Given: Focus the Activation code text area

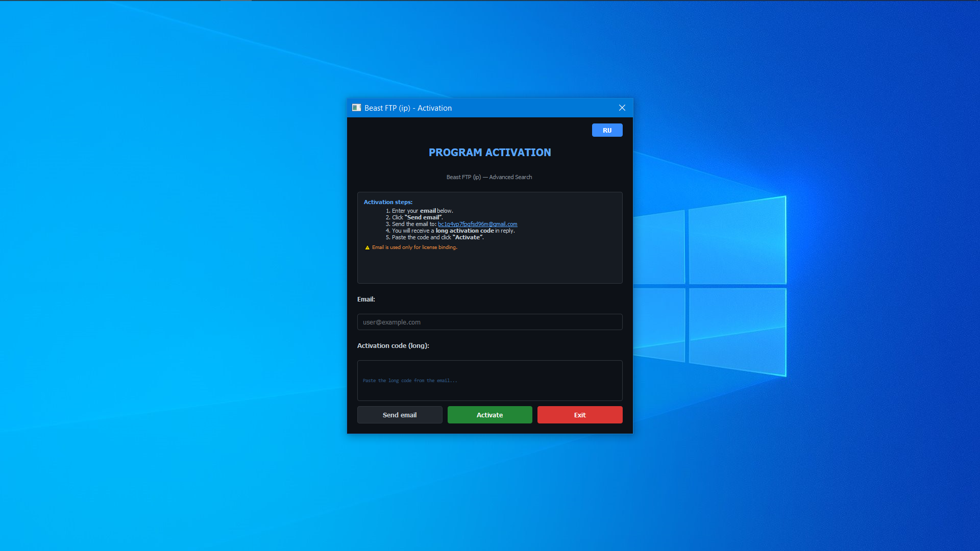Looking at the screenshot, I should click(x=489, y=381).
